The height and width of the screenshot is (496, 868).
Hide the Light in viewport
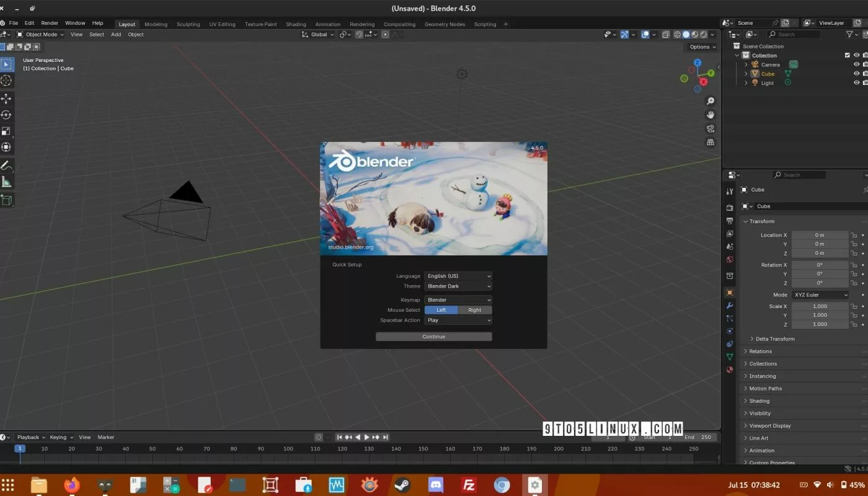tap(857, 82)
